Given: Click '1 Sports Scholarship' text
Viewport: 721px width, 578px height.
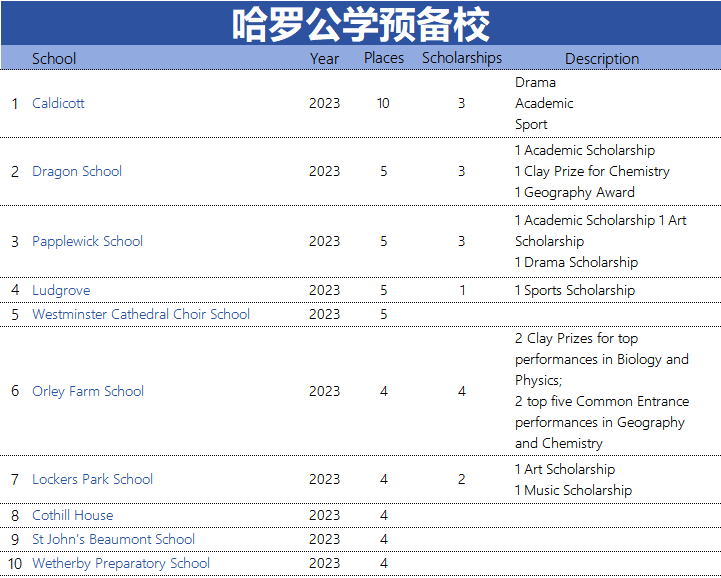Looking at the screenshot, I should 575,291.
